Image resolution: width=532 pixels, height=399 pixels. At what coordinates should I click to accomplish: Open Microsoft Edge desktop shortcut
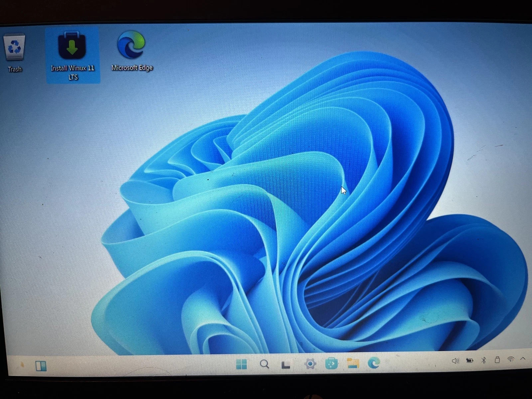point(131,45)
